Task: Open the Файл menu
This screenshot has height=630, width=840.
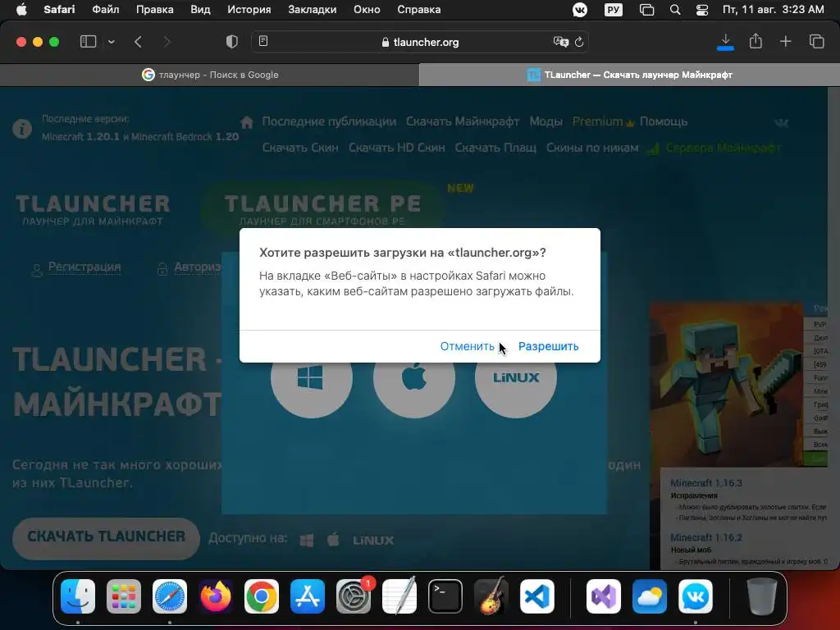Action: (106, 10)
